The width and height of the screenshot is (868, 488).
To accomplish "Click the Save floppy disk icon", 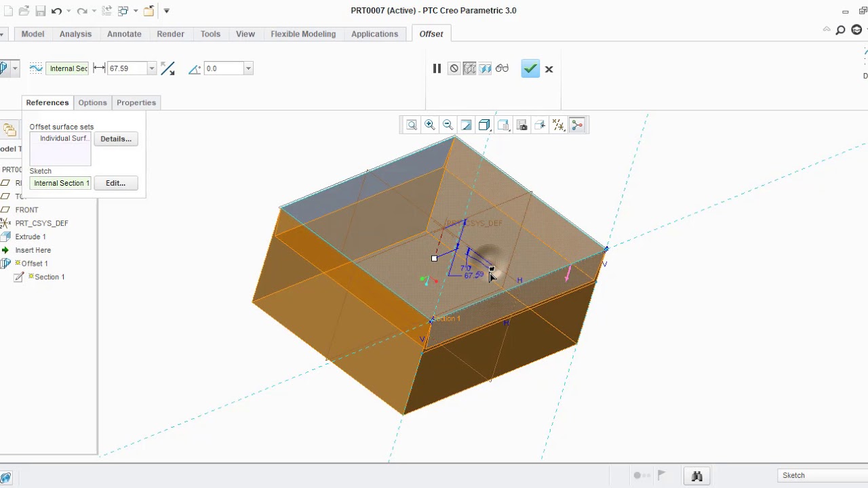I will click(x=40, y=11).
